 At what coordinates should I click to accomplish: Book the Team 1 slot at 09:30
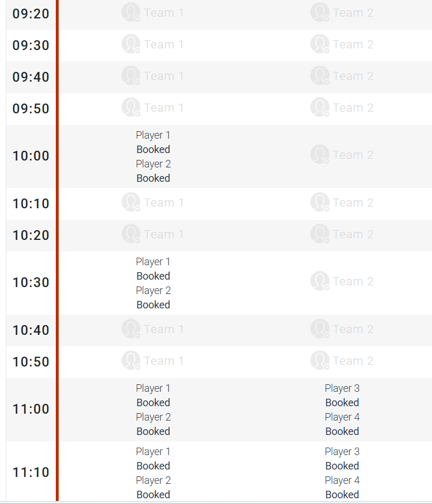(163, 44)
